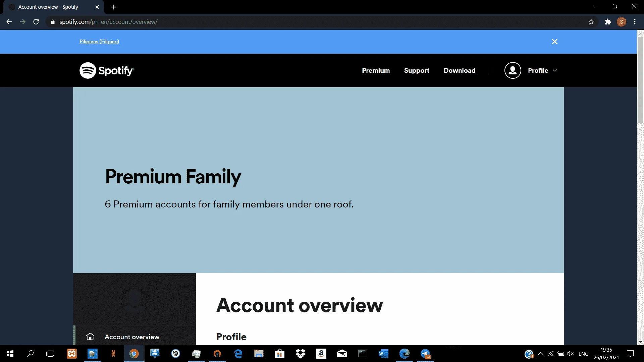This screenshot has height=362, width=644.
Task: Switch to Chrome on the taskbar
Action: click(x=134, y=354)
